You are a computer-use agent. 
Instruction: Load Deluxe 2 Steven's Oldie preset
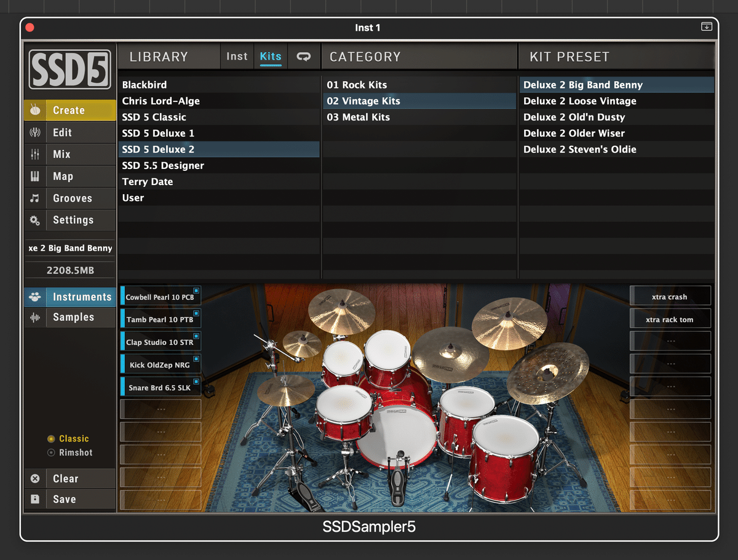click(x=617, y=149)
